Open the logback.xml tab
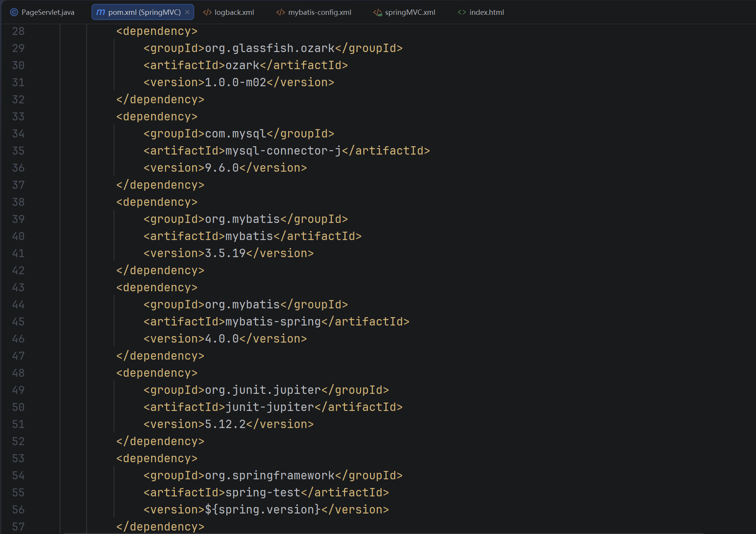 tap(229, 12)
